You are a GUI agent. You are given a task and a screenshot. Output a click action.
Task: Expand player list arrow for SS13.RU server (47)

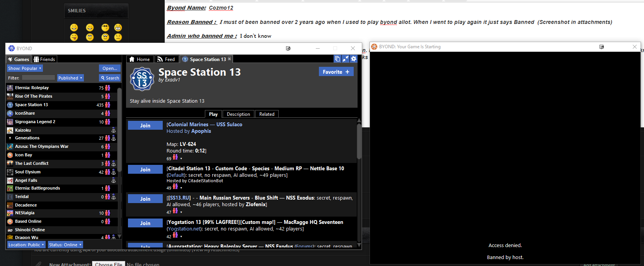pos(181,212)
